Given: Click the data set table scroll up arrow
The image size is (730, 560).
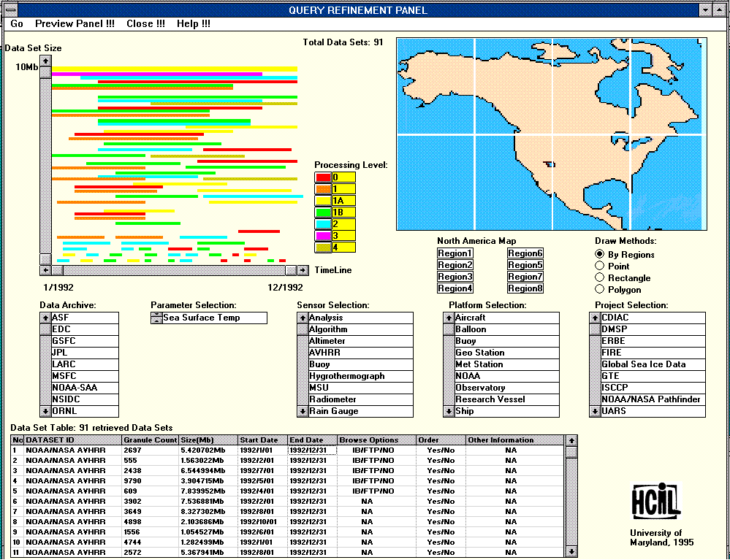Looking at the screenshot, I should 572,440.
